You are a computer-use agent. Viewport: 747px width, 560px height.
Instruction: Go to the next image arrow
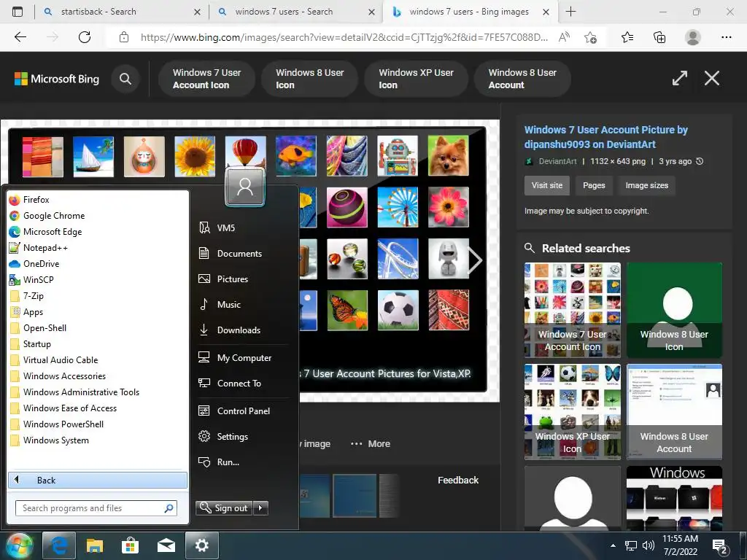point(475,260)
